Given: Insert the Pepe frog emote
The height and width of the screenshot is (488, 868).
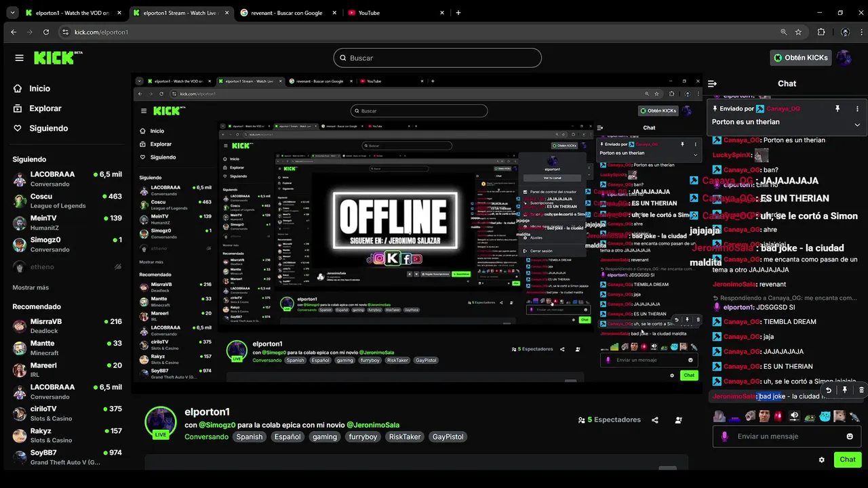Looking at the screenshot, I should click(809, 416).
